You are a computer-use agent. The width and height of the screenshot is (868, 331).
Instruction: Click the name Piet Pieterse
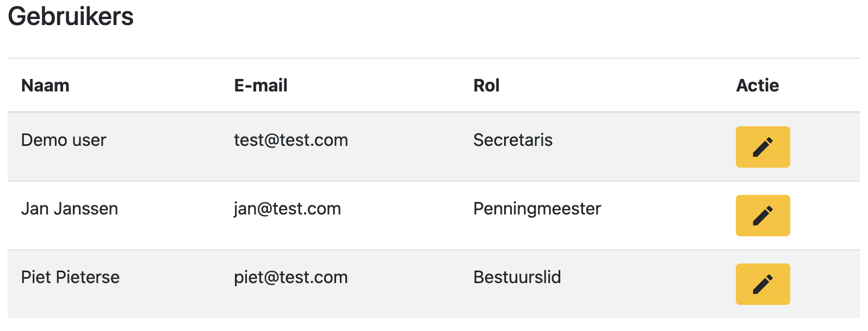[70, 278]
